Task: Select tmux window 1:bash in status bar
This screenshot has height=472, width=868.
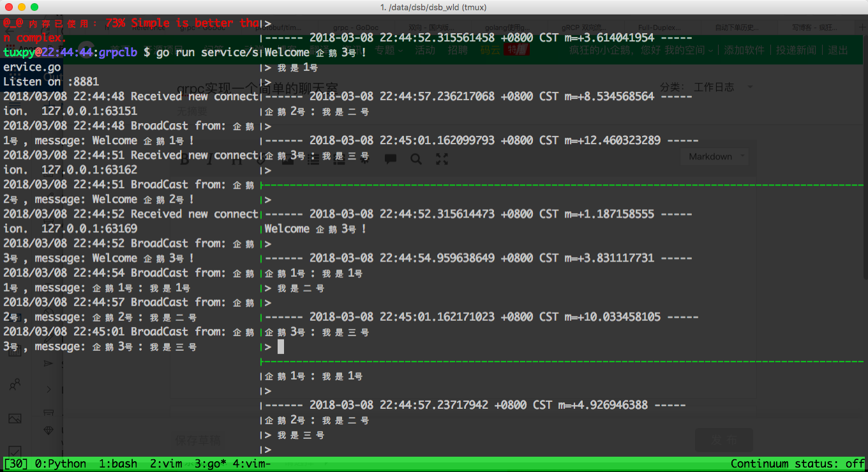Action: click(x=118, y=464)
